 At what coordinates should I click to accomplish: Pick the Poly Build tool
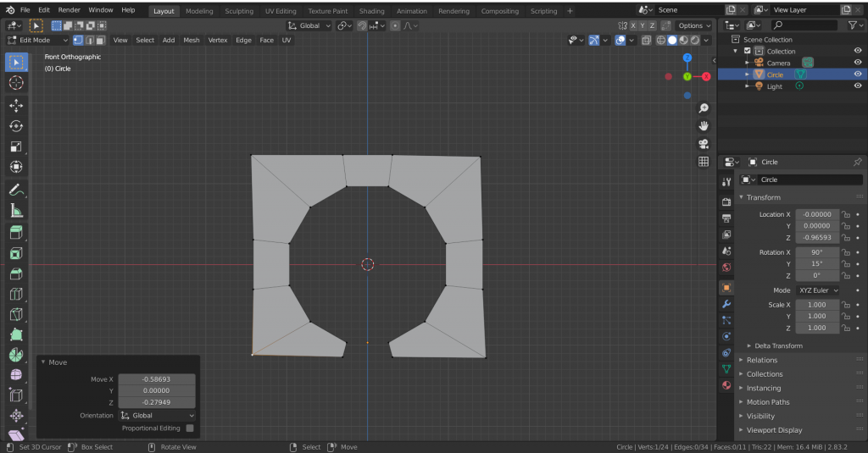pyautogui.click(x=16, y=334)
